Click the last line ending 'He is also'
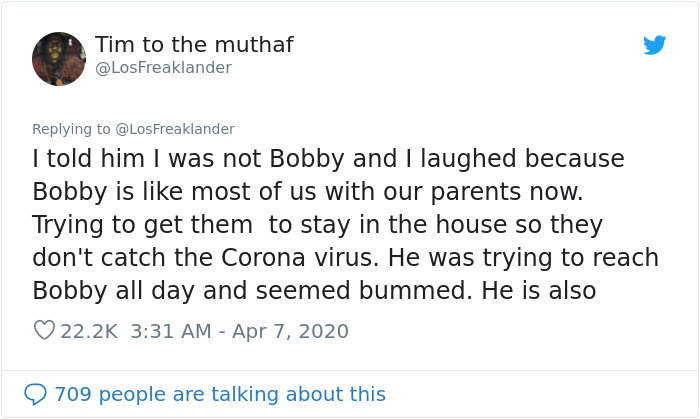Image resolution: width=700 pixels, height=419 pixels. [314, 291]
